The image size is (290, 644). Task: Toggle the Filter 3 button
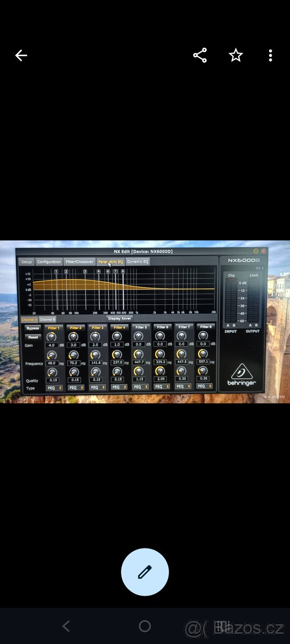(x=97, y=327)
